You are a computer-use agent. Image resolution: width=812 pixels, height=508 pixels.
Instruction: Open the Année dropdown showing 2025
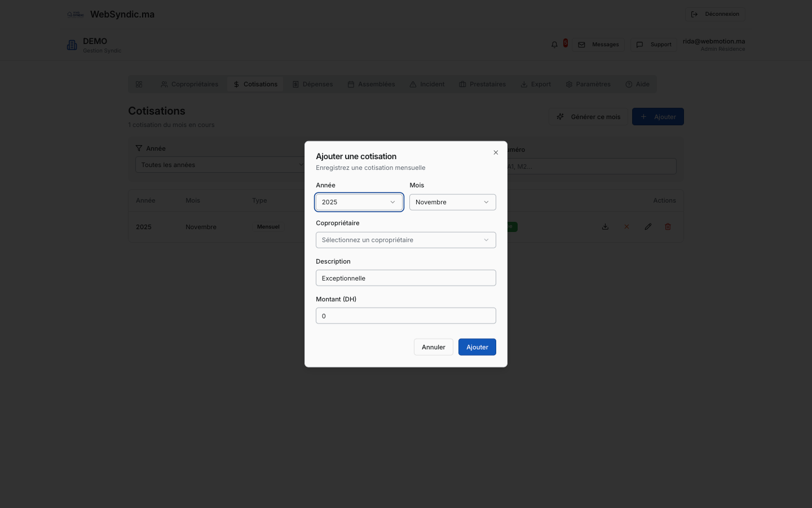click(x=359, y=202)
